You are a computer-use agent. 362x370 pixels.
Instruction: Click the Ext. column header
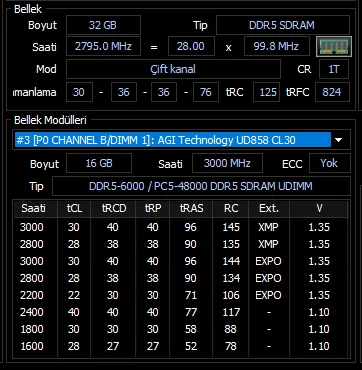(269, 209)
